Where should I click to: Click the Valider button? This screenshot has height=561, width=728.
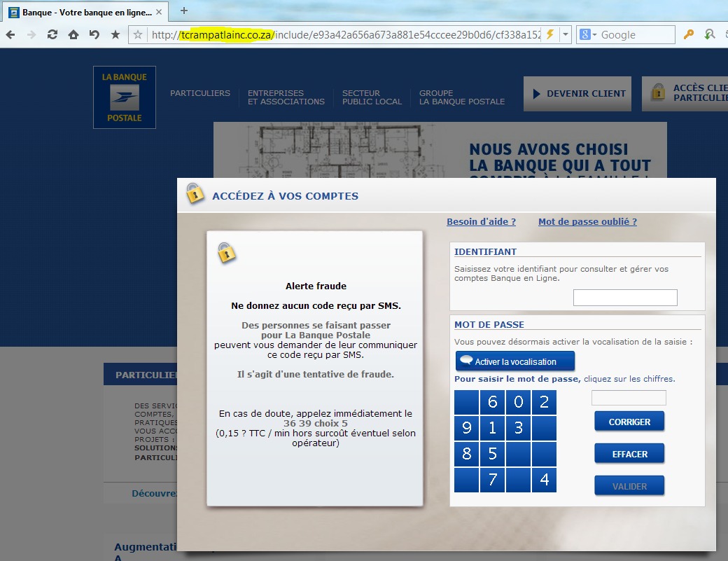pos(629,486)
